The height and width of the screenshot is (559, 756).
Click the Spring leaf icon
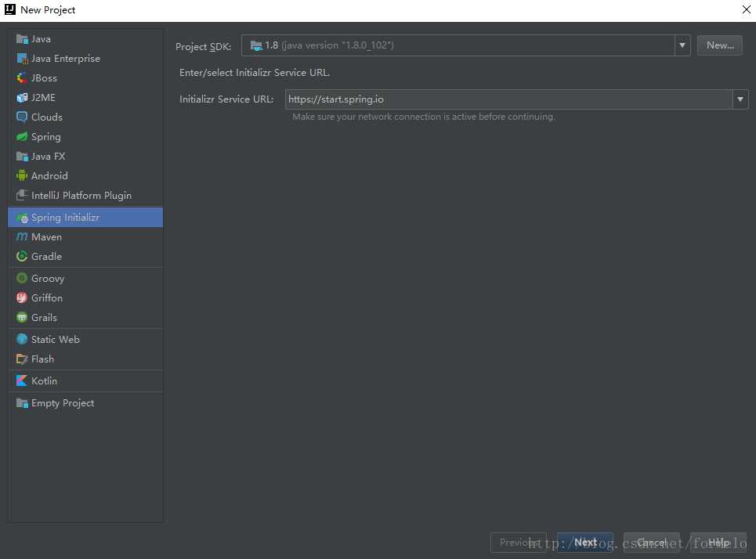coord(22,137)
